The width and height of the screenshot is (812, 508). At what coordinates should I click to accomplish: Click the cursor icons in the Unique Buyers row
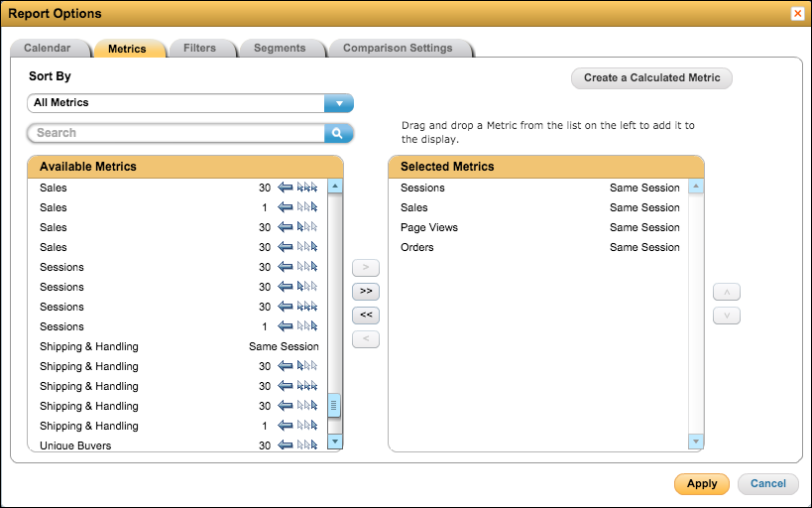[307, 444]
